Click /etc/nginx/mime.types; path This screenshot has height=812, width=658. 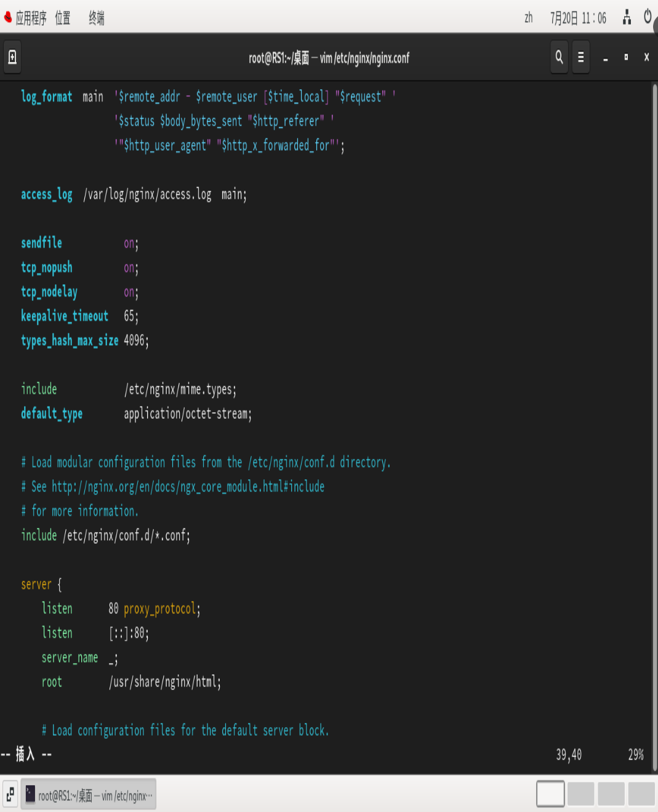coord(180,389)
